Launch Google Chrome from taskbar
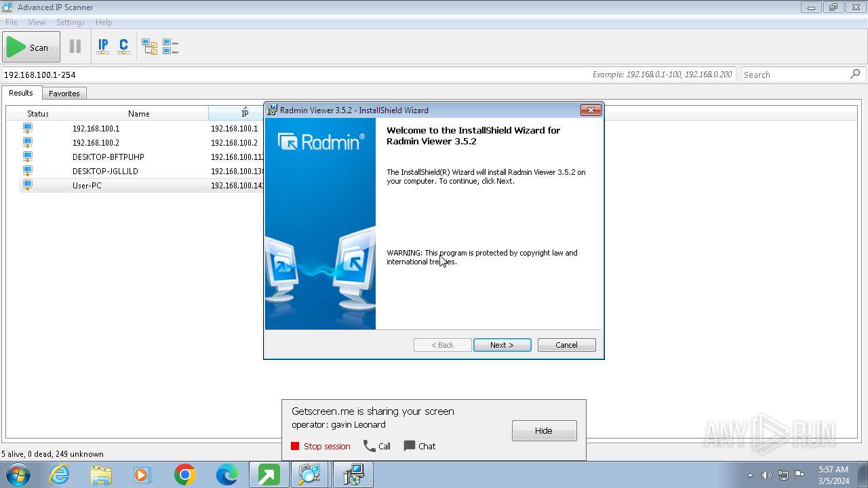Viewport: 868px width, 488px height. 184,474
